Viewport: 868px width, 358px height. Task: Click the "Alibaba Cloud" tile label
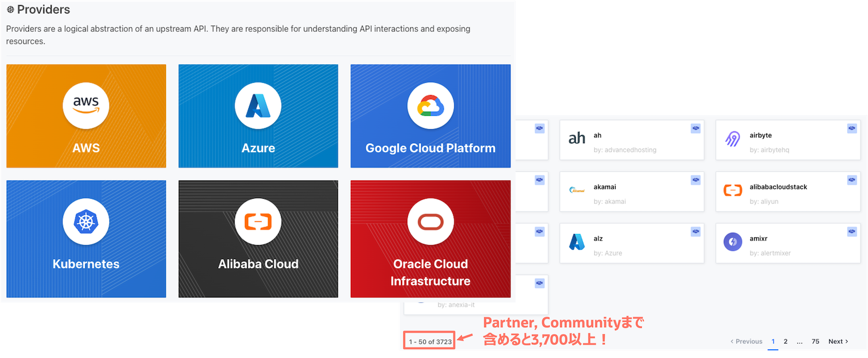(258, 264)
